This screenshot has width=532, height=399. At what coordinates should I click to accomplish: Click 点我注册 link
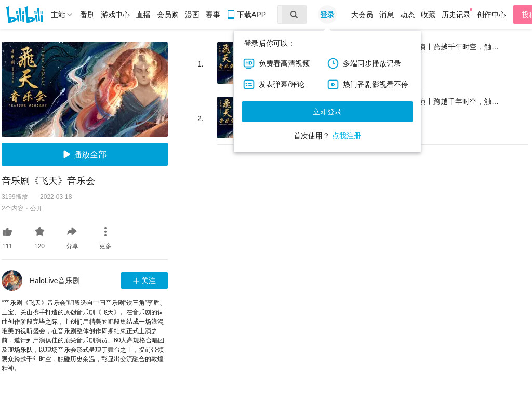pyautogui.click(x=346, y=136)
